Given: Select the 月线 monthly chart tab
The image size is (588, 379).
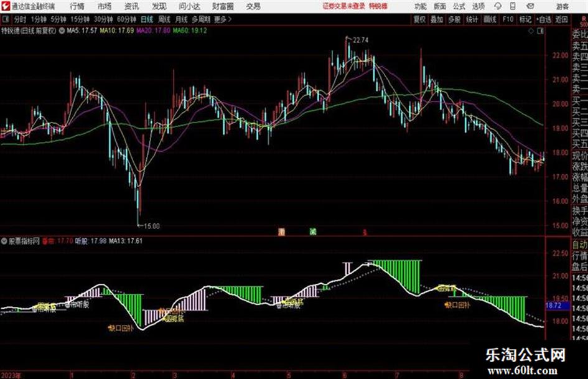Looking at the screenshot, I should [x=182, y=19].
